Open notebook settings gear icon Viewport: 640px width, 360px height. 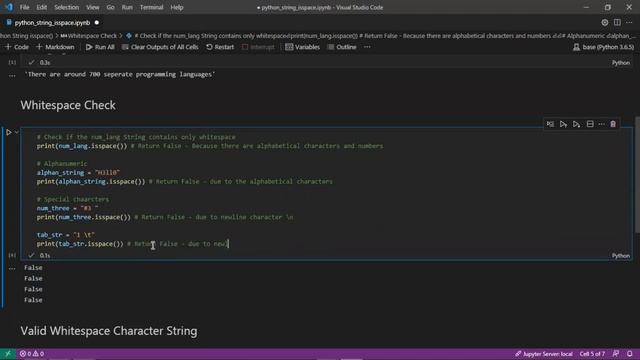(604, 23)
